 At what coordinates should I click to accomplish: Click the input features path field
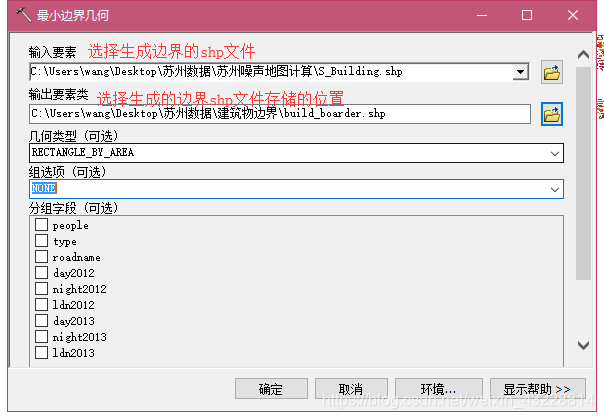(271, 72)
